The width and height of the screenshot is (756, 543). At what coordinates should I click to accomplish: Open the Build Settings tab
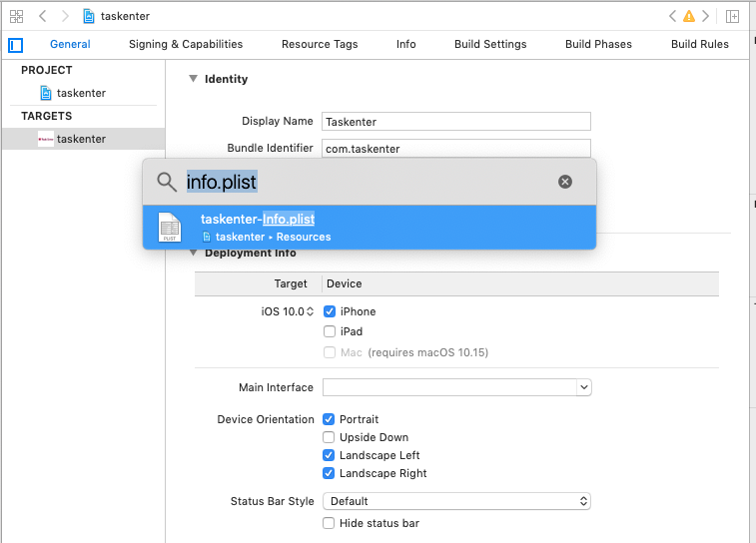pyautogui.click(x=490, y=44)
